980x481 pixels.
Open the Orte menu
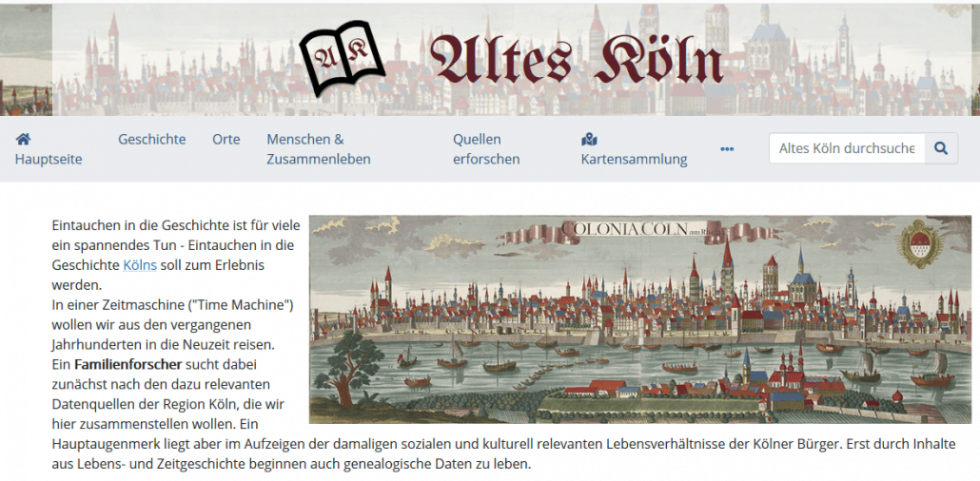[226, 140]
